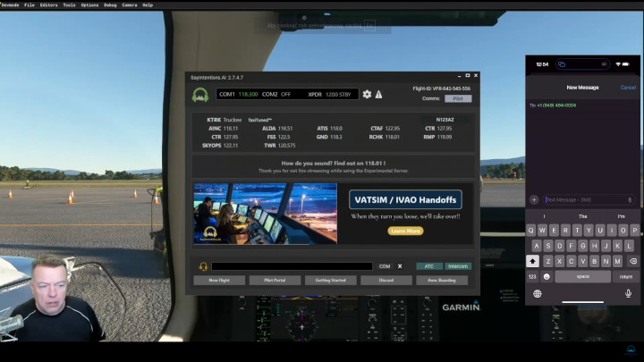Open the Editors menu
644x362 pixels.
(49, 5)
